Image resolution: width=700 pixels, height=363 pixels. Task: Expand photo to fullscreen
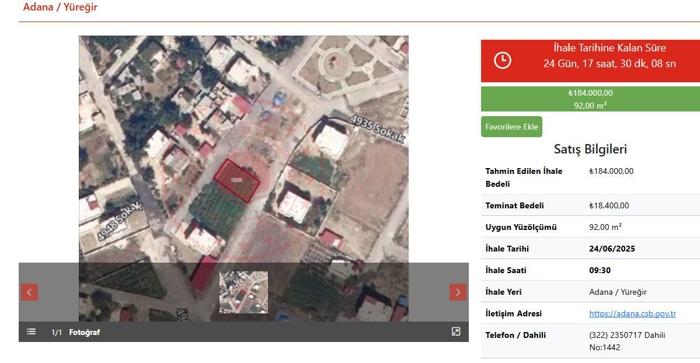(x=456, y=332)
